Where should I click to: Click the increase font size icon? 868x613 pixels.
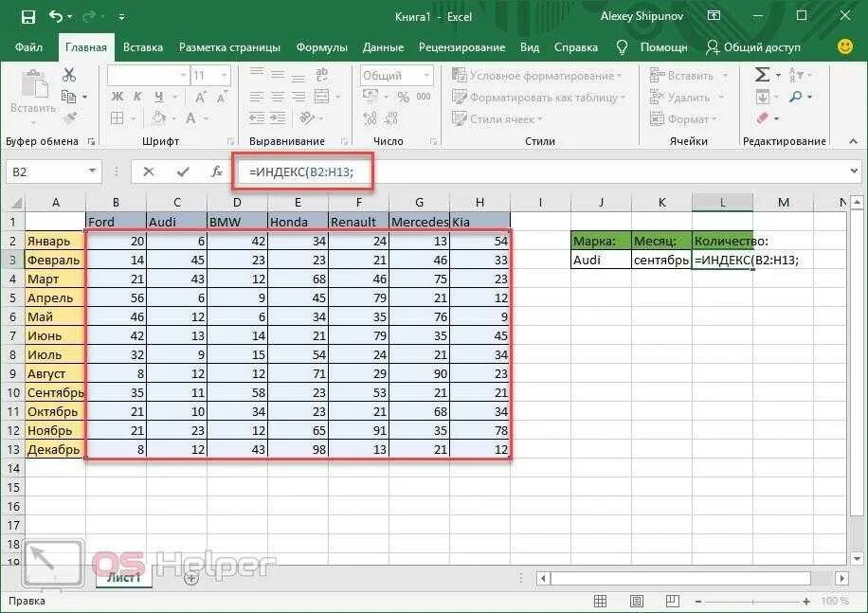[x=200, y=98]
